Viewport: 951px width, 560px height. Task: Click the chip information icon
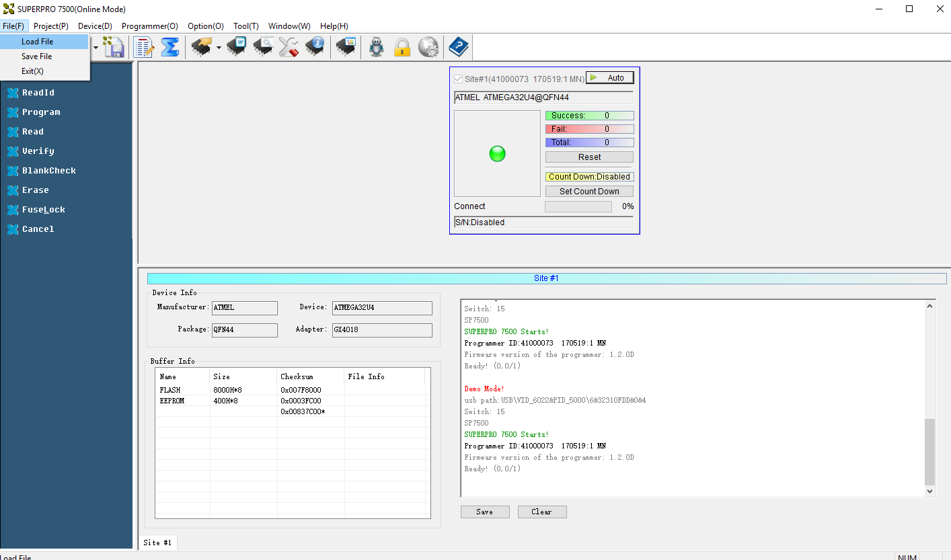point(315,47)
